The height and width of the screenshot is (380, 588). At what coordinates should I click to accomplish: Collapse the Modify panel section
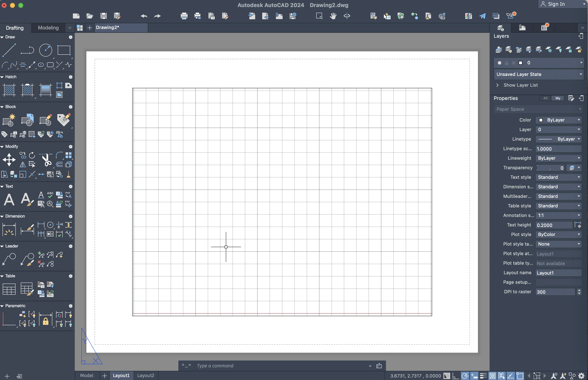click(x=2, y=147)
